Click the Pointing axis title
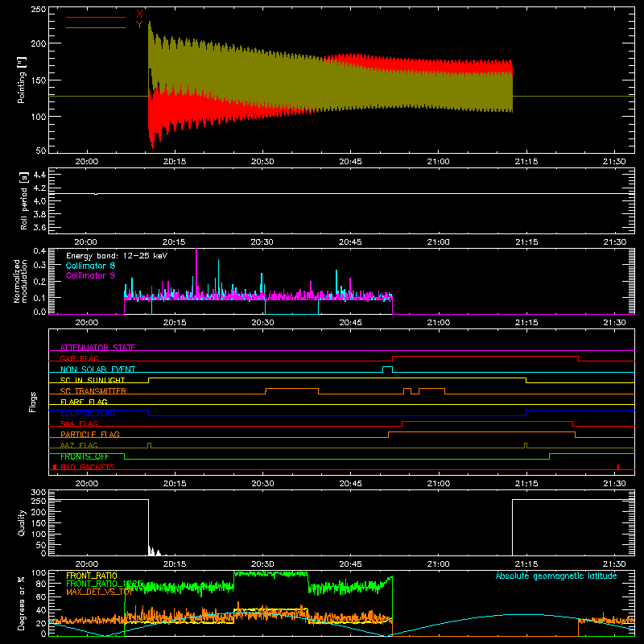Screen dimensions: 644x644 click(x=22, y=80)
